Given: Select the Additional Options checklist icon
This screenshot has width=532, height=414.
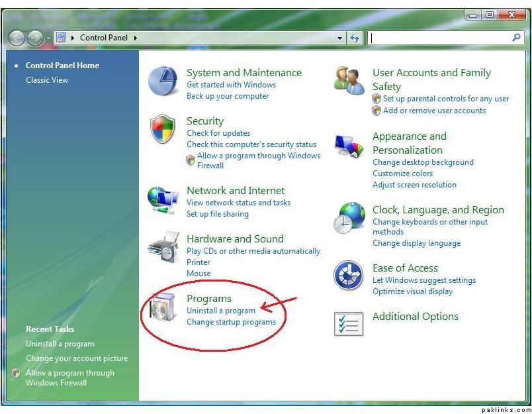Looking at the screenshot, I should point(349,323).
